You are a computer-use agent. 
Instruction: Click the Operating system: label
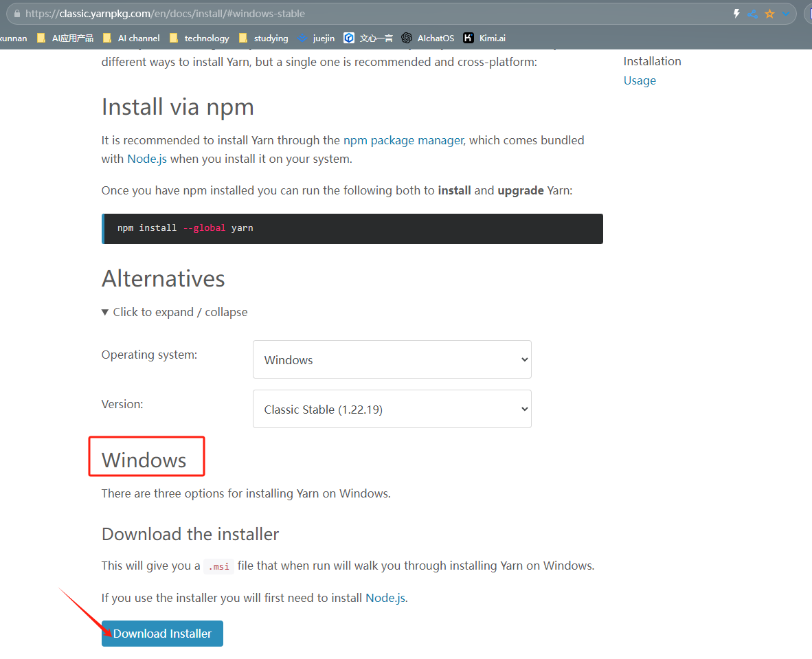tap(149, 355)
